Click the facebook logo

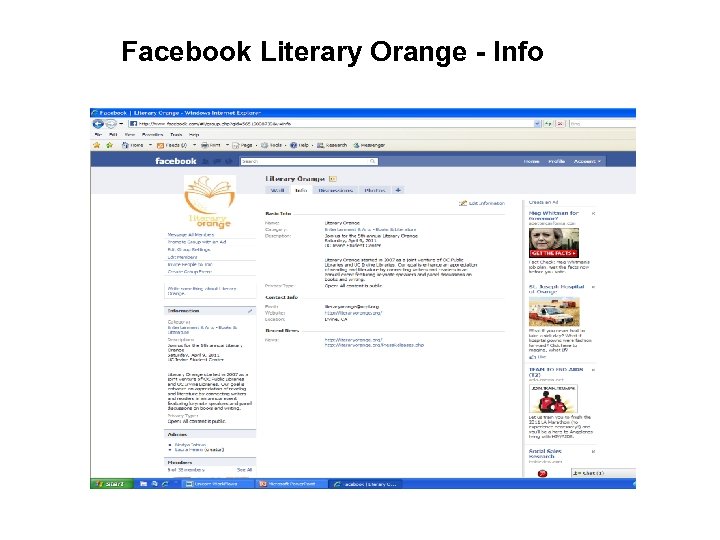tap(175, 161)
